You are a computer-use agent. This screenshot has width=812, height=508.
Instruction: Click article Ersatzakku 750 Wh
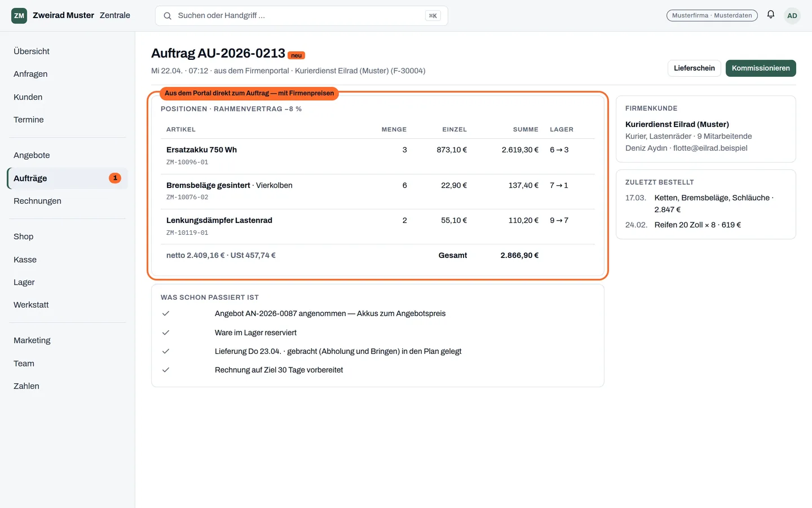201,150
